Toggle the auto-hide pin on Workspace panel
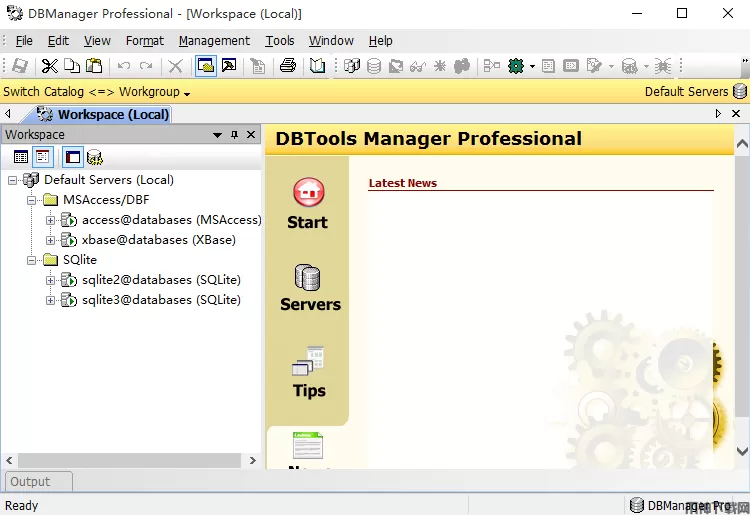This screenshot has width=750, height=515. [235, 135]
